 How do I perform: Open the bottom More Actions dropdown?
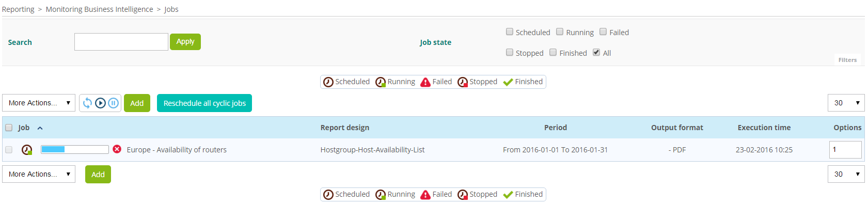coord(39,174)
